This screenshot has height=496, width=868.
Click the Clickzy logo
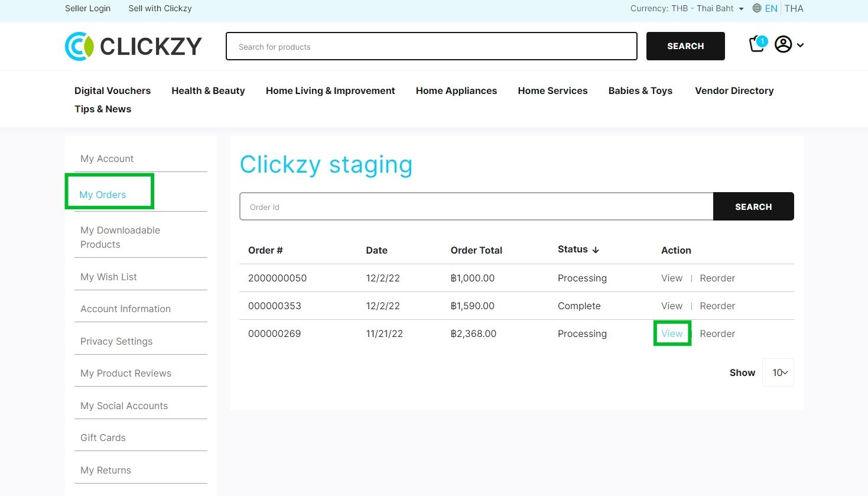[134, 46]
